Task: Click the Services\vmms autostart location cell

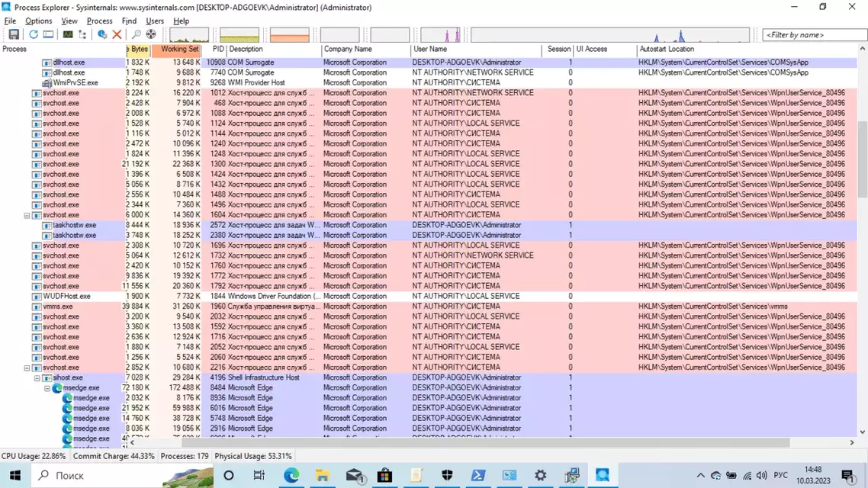Action: click(713, 307)
